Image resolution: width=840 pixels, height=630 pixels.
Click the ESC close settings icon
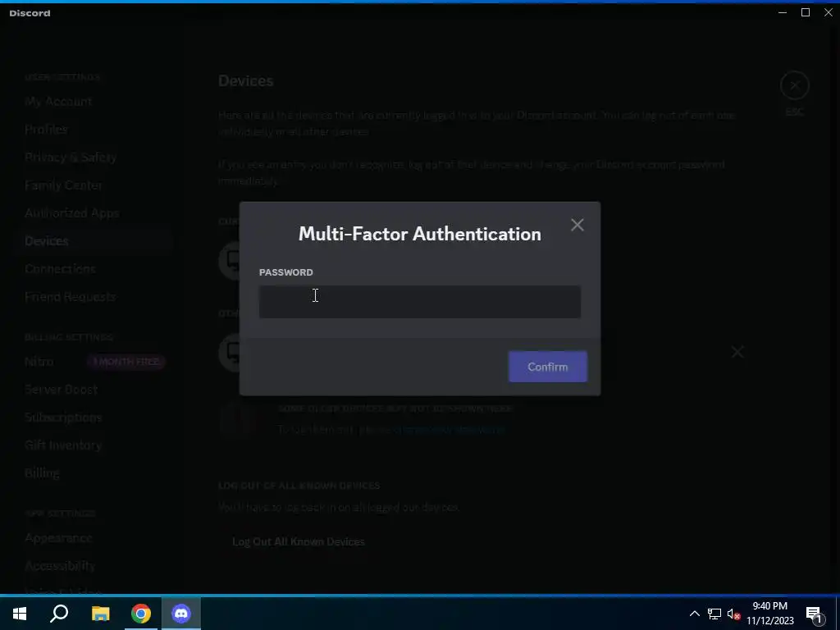pyautogui.click(x=794, y=85)
